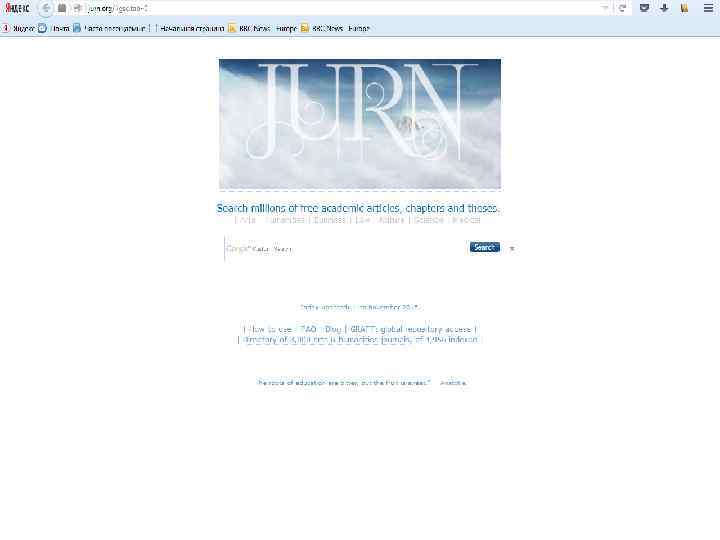720x540 pixels.
Task: Select the Business category link
Action: (x=329, y=220)
